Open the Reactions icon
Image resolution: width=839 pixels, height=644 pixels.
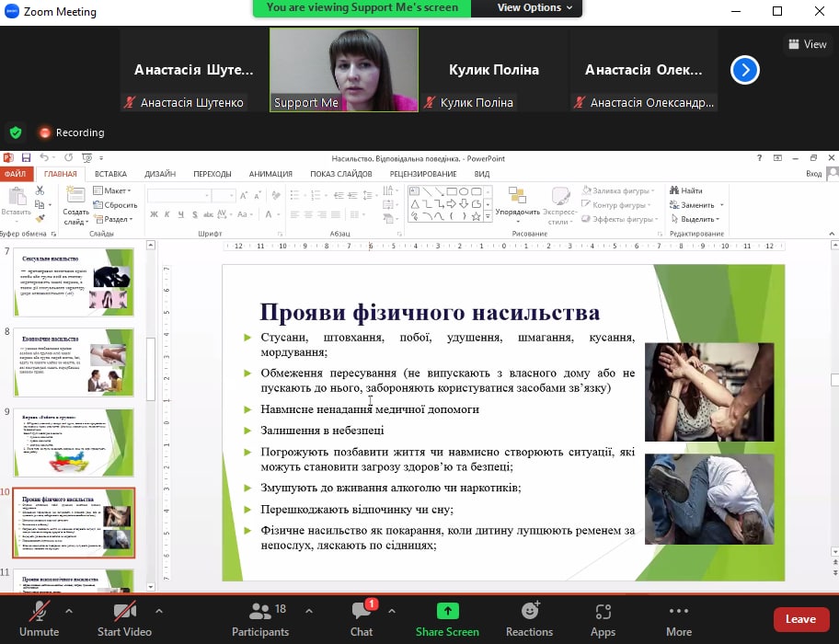(x=529, y=612)
